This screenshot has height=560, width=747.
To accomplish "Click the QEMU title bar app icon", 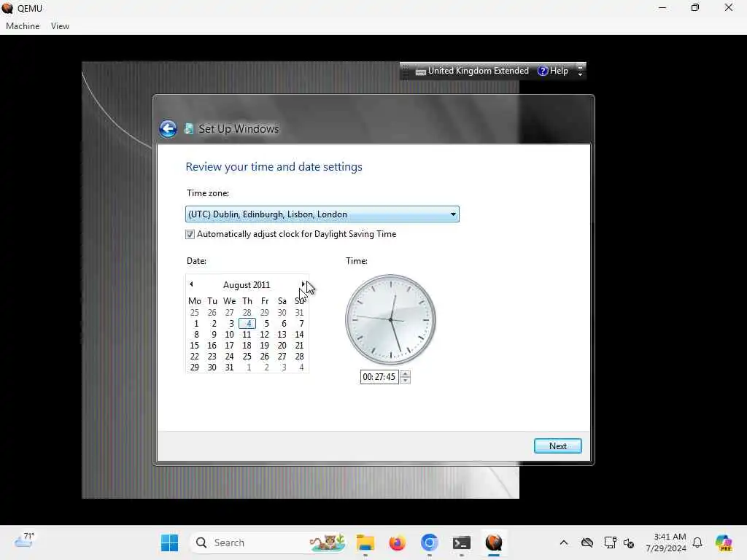I will 7,8.
